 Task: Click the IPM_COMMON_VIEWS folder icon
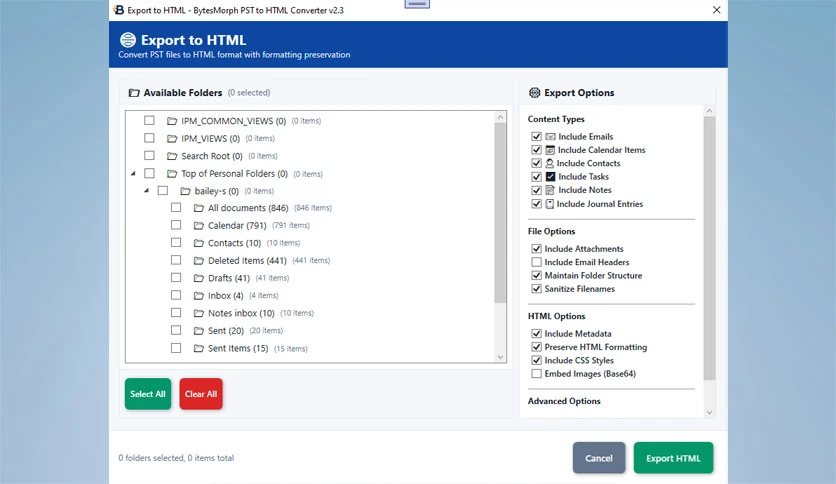[x=172, y=121]
